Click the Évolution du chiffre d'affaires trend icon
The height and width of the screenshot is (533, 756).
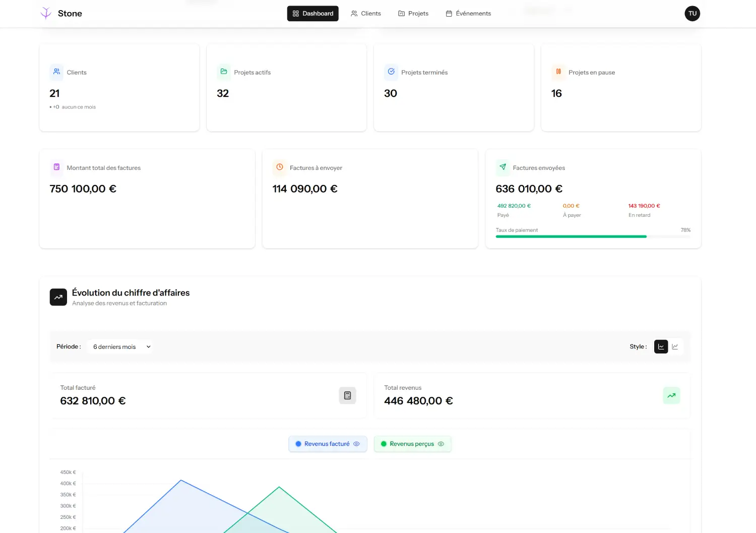58,297
